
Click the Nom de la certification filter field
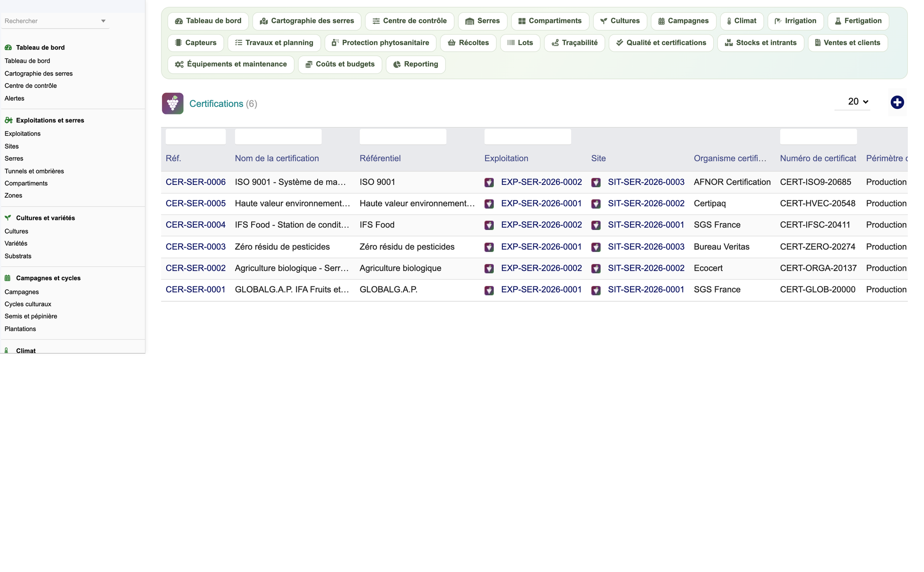[x=278, y=137]
